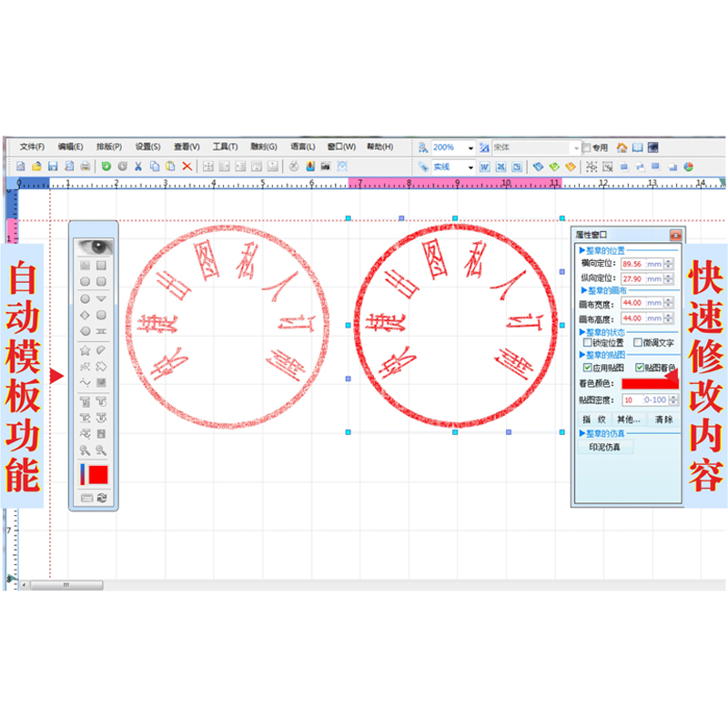Select the diamond shape tool
Screen dimensions: 728x728
pyautogui.click(x=85, y=315)
